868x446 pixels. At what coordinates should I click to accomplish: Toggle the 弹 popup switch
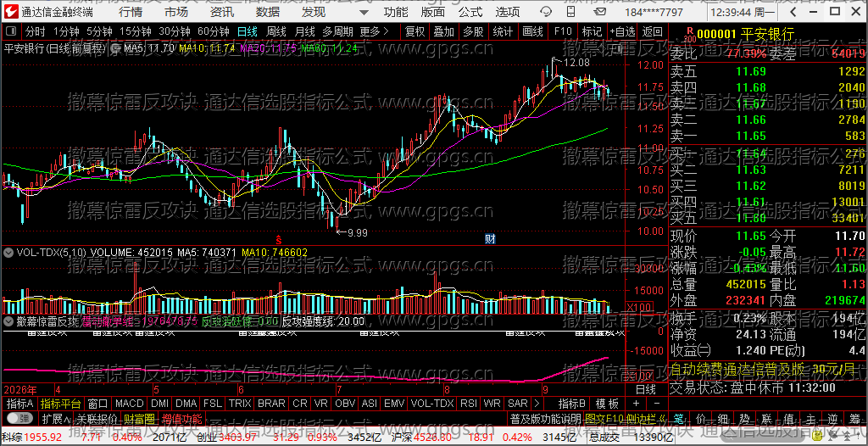pyautogui.click(x=19, y=418)
